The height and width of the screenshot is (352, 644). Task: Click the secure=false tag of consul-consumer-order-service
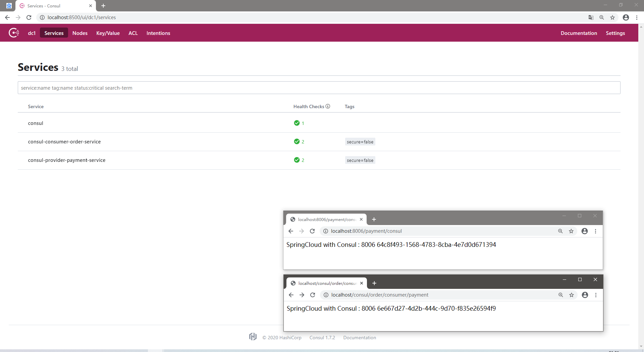360,142
